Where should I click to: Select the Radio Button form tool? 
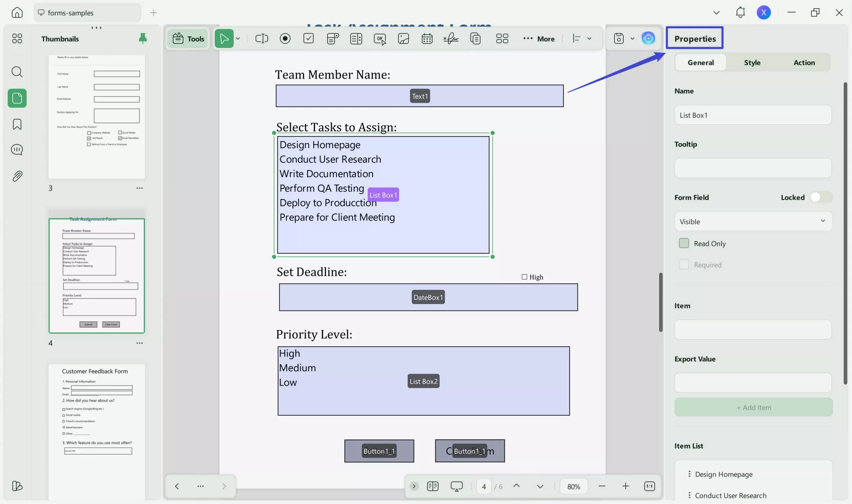click(x=285, y=38)
